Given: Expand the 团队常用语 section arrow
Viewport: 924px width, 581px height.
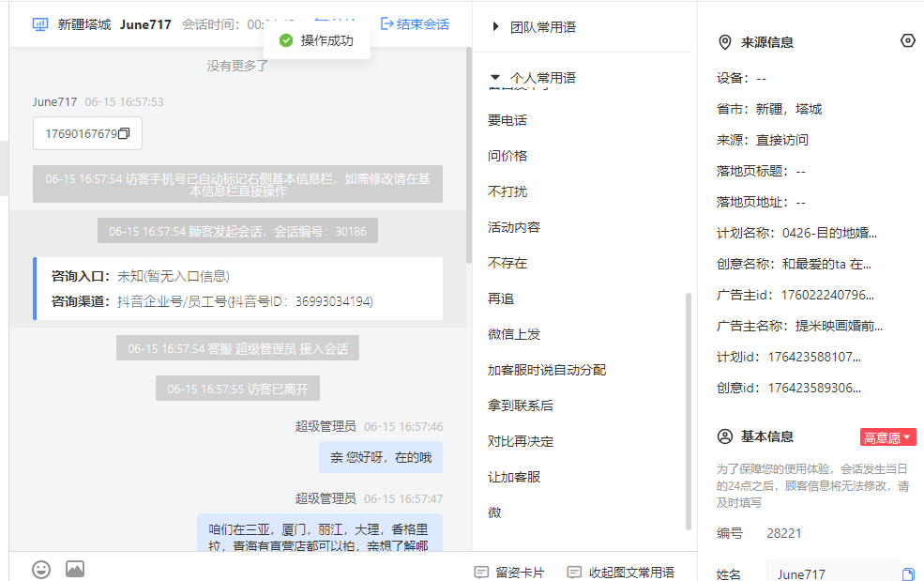Looking at the screenshot, I should click(495, 26).
